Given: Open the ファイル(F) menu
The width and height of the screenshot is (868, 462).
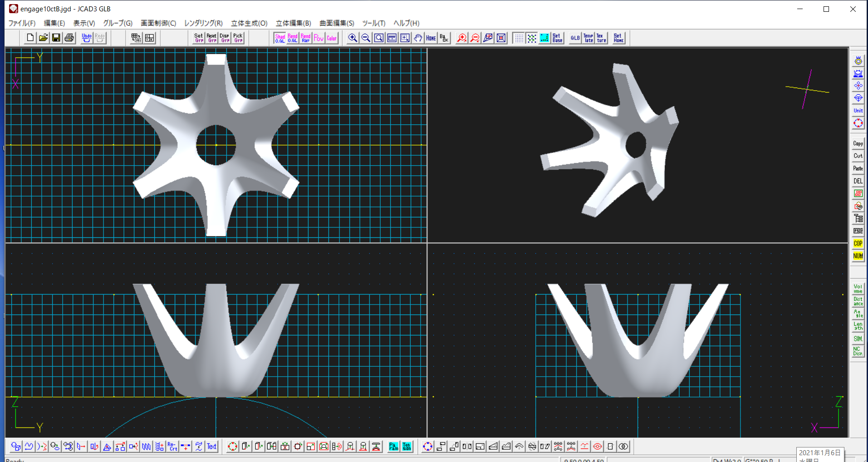Looking at the screenshot, I should coord(22,23).
